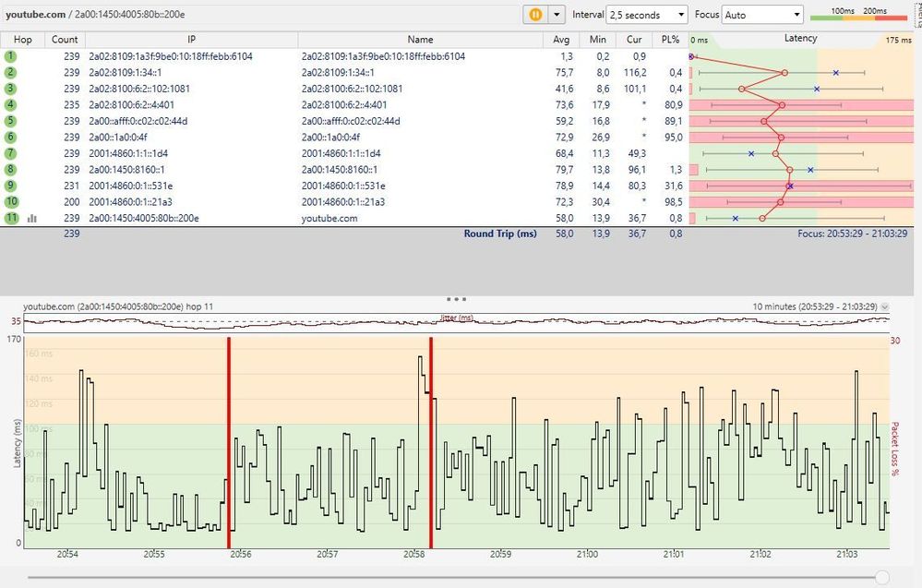This screenshot has width=922, height=588.
Task: Sort by the IP column header
Action: (x=192, y=40)
